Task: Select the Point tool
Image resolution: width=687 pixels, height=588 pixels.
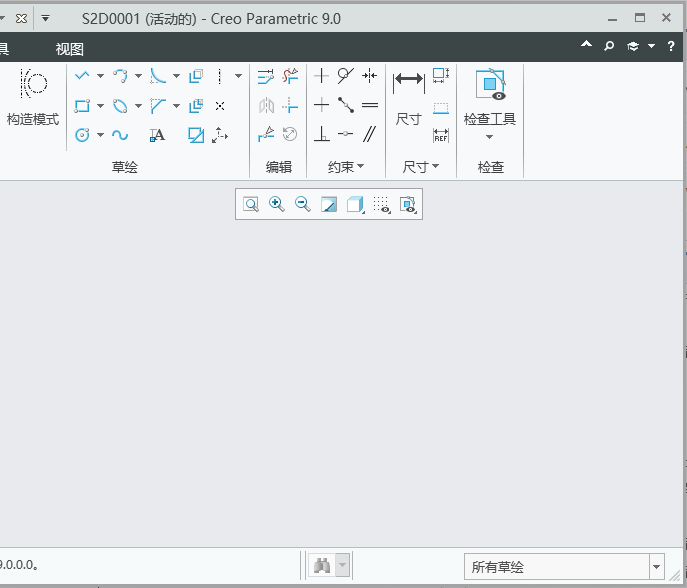Action: 220,106
